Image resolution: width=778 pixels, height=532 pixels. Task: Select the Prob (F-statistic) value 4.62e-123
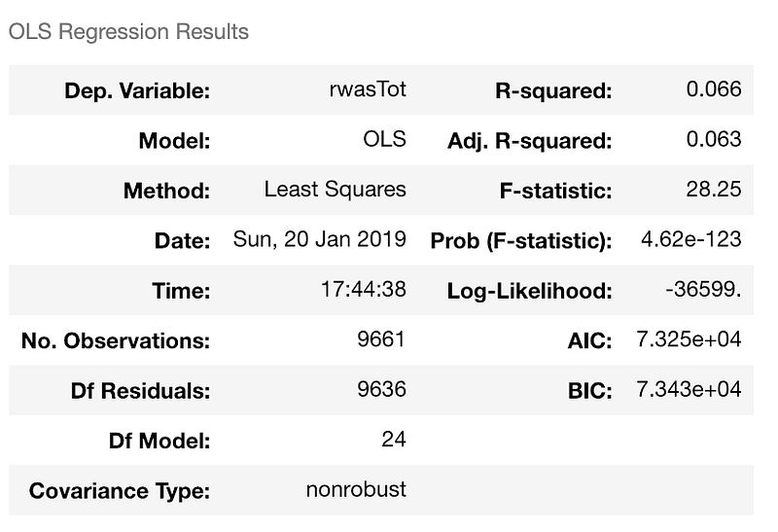click(x=687, y=240)
